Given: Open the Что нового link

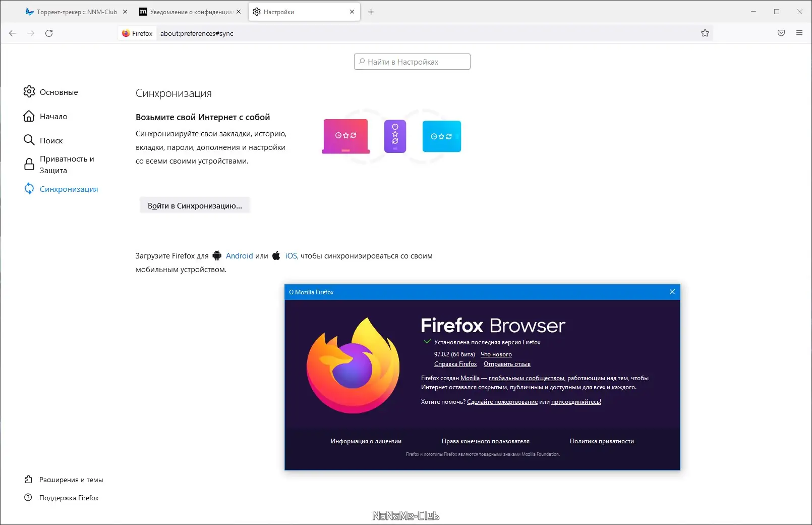Looking at the screenshot, I should [x=496, y=354].
